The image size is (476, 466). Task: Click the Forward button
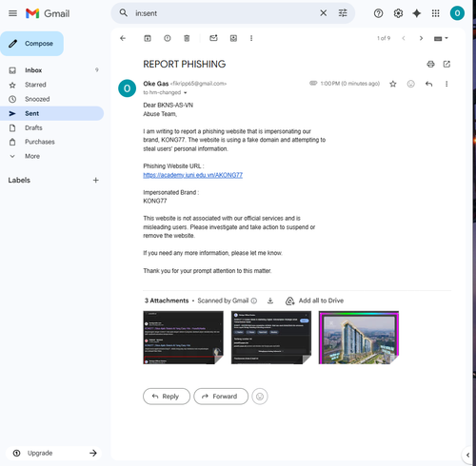221,397
